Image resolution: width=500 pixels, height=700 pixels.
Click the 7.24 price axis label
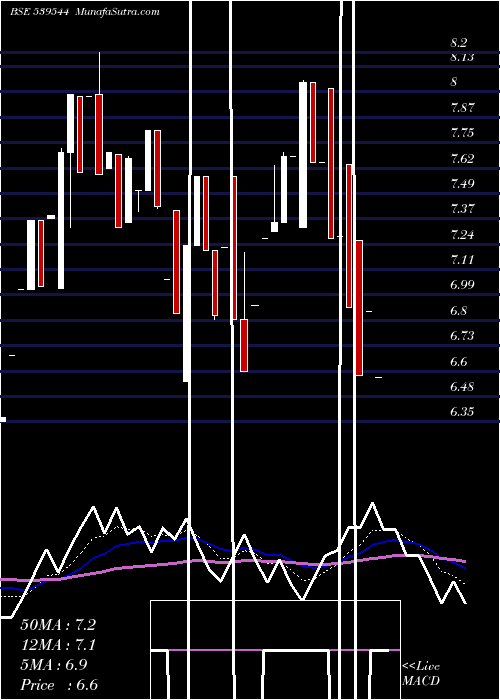[x=462, y=234]
